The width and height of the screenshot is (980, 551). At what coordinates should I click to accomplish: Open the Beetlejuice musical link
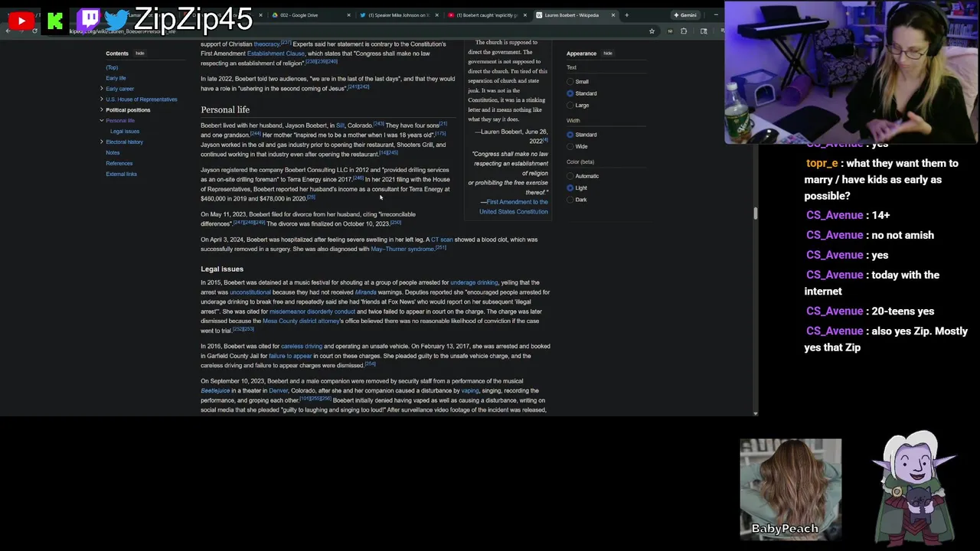215,391
